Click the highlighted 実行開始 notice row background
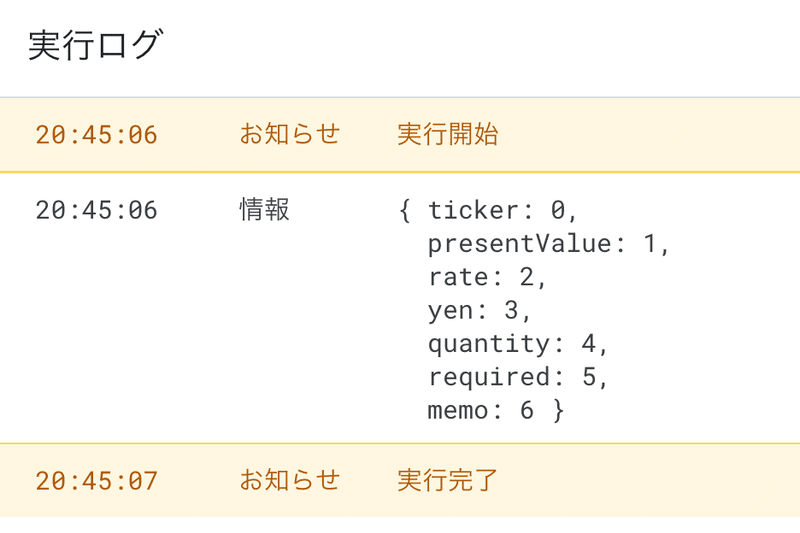800x533 pixels. (x=400, y=135)
